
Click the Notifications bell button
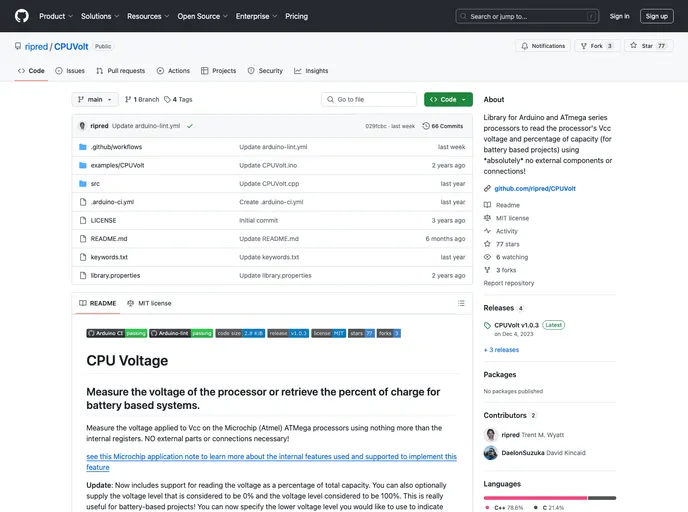(x=543, y=46)
